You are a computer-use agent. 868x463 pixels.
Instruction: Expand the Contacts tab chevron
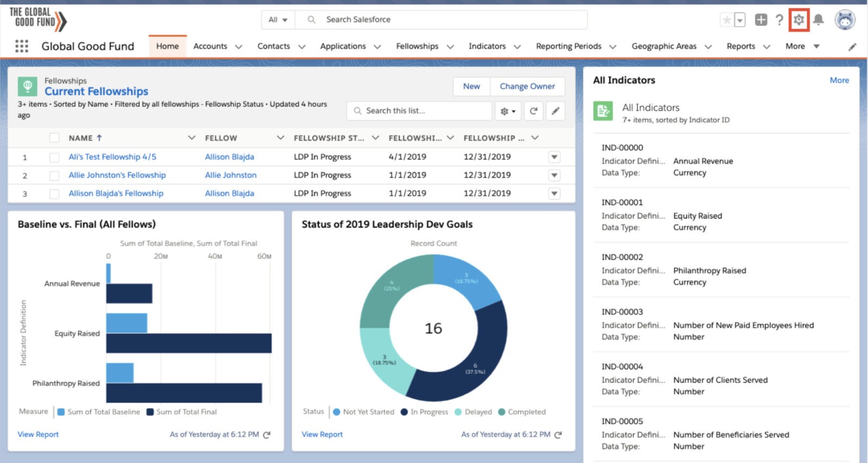click(x=302, y=47)
